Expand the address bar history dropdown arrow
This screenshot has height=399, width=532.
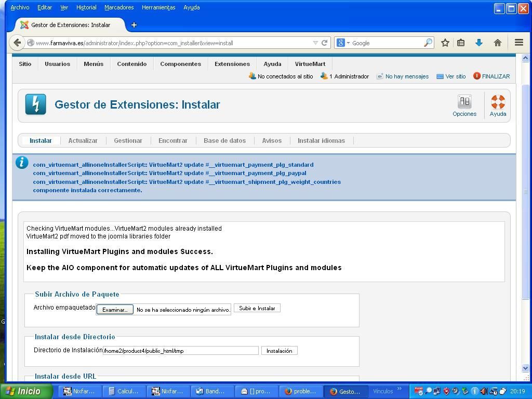(315, 43)
